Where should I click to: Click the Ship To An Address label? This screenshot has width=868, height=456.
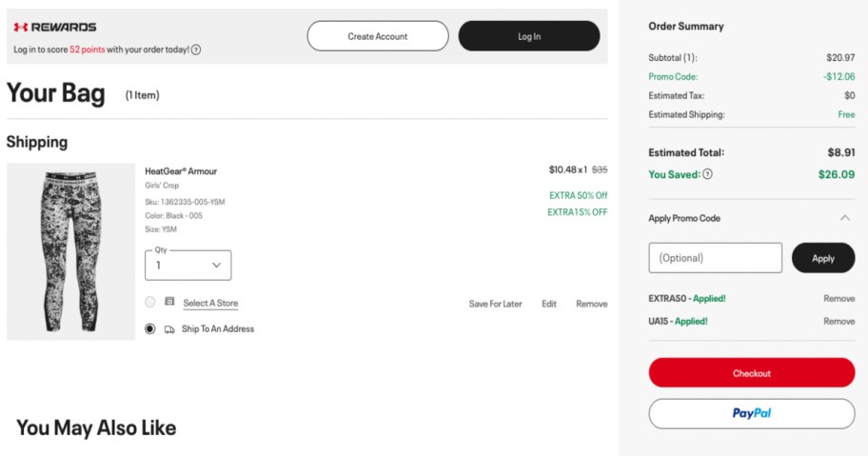pyautogui.click(x=218, y=328)
